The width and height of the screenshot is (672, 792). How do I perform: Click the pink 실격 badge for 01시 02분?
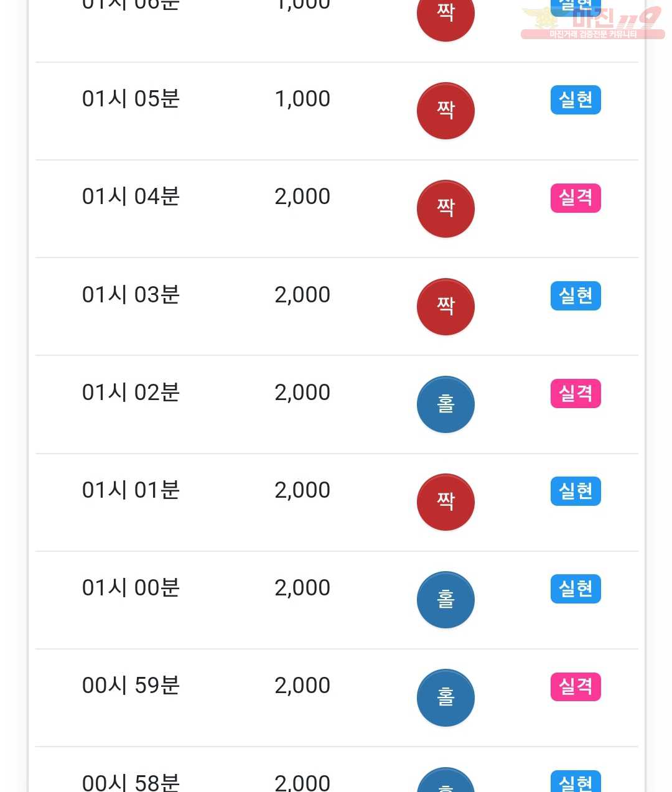tap(576, 393)
